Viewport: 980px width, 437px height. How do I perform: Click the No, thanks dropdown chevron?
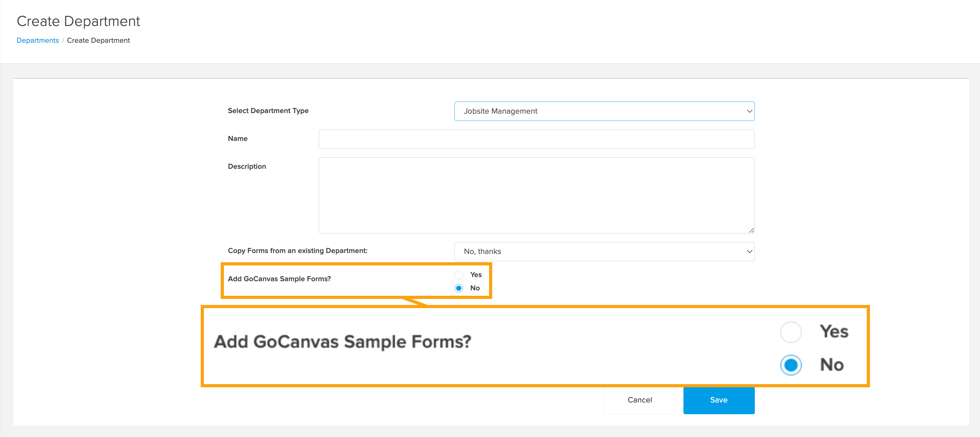pyautogui.click(x=749, y=251)
